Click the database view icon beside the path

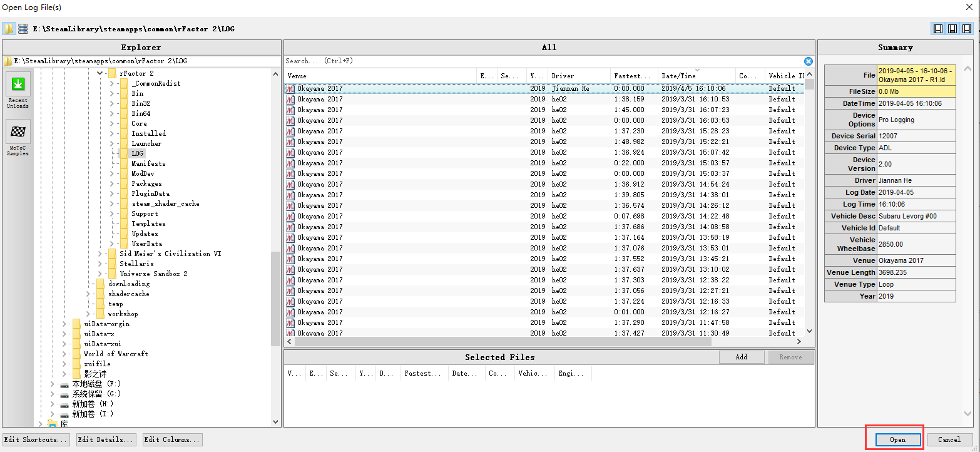(x=23, y=29)
